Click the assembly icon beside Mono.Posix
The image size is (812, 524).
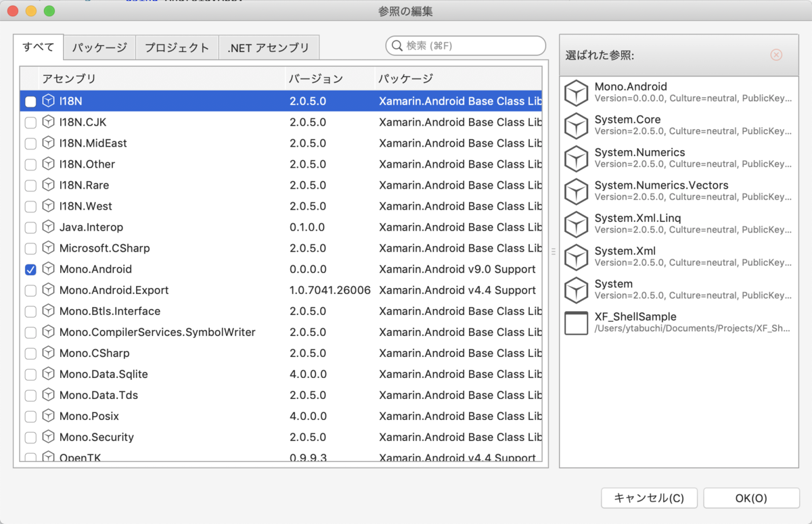pos(48,415)
